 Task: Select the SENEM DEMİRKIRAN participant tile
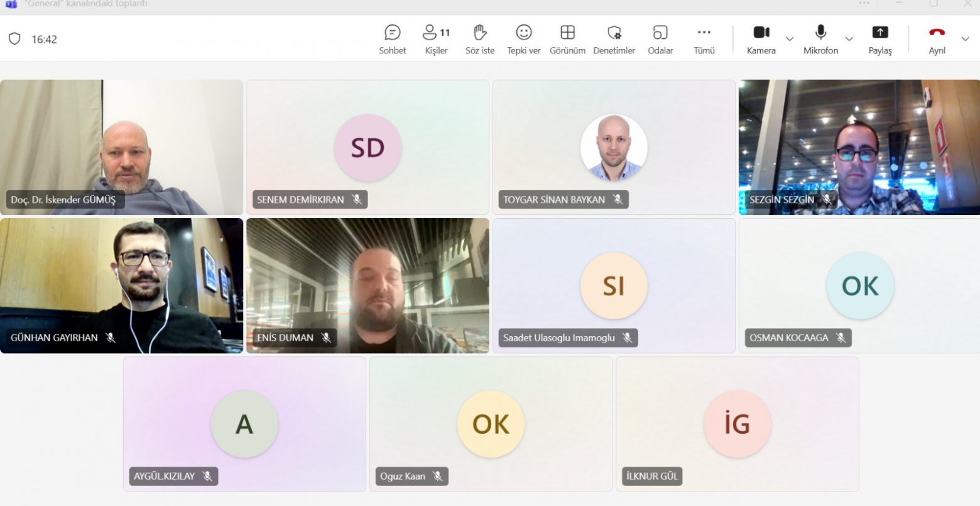tap(367, 147)
